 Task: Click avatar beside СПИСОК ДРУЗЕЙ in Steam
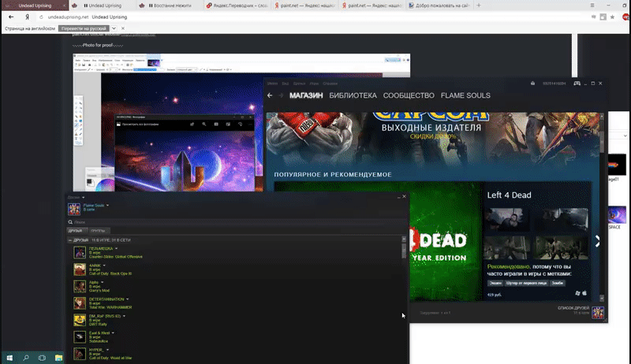point(598,312)
